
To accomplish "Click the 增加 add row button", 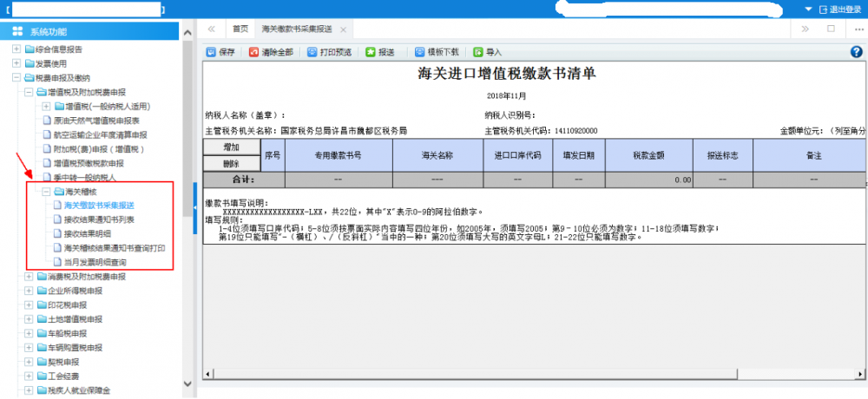I will point(232,147).
